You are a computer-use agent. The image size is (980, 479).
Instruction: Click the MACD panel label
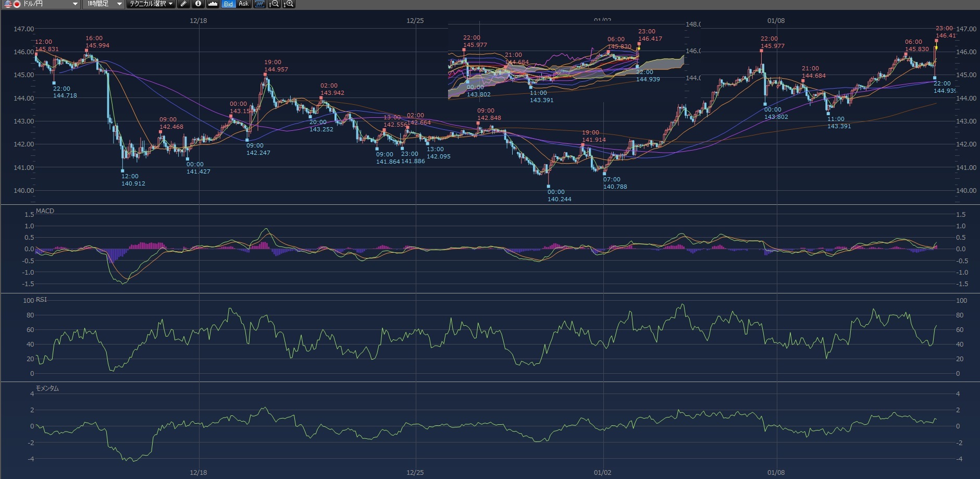[x=45, y=211]
